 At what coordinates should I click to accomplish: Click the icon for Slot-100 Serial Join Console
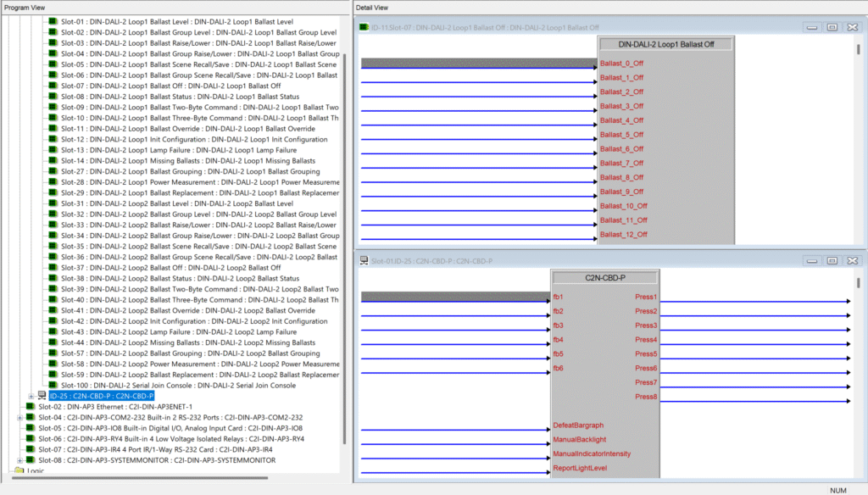[53, 386]
